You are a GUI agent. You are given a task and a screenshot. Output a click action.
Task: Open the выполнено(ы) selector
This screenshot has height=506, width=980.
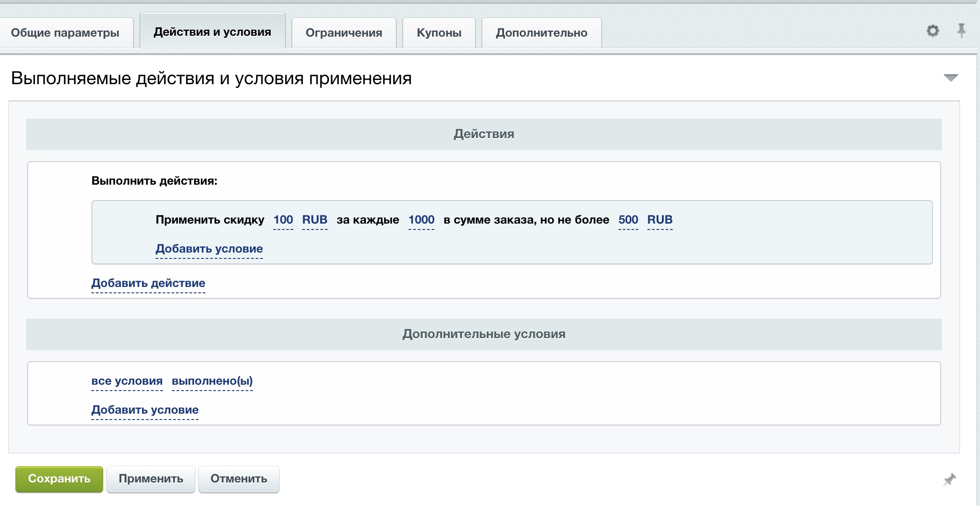[212, 381]
